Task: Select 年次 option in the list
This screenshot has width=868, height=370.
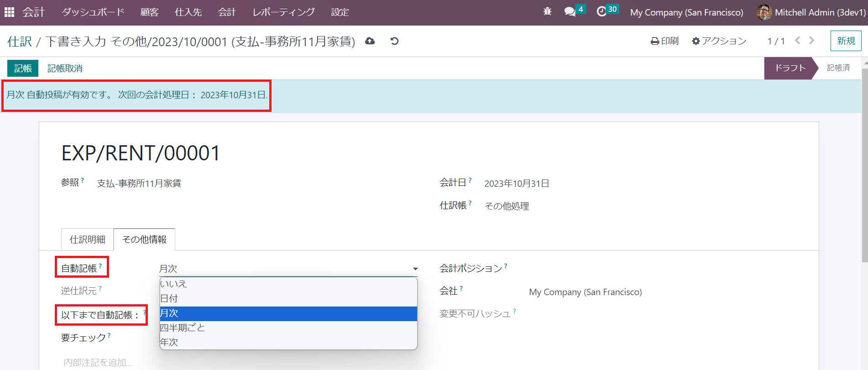Action: 169,342
